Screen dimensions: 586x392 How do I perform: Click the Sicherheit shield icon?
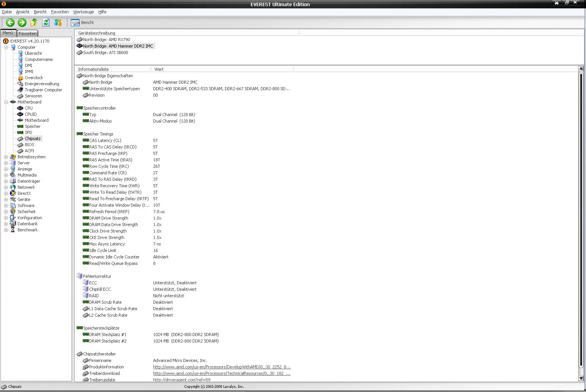tap(13, 212)
